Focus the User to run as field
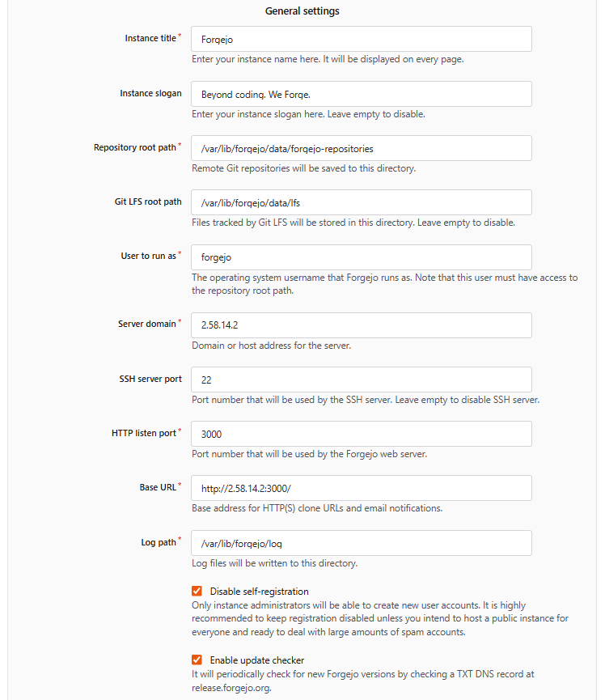605x700 pixels. pyautogui.click(x=360, y=257)
